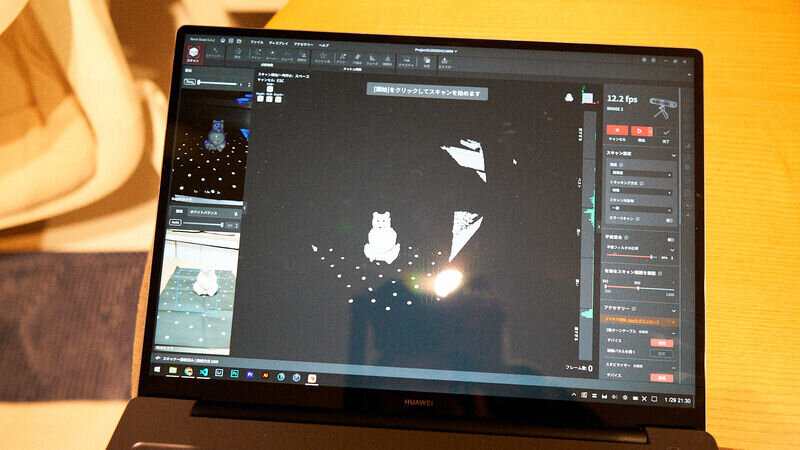Toggle the color scan switch
Screen dimensions: 800x450
coord(669,220)
